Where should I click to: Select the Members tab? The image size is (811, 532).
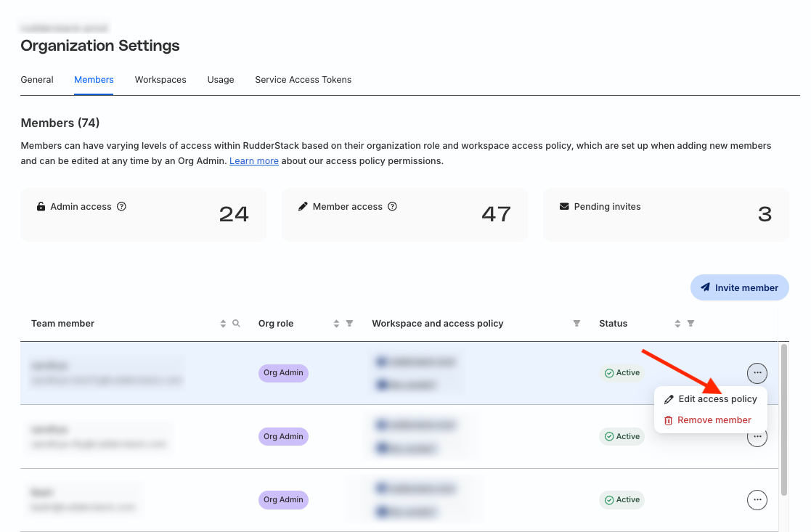click(94, 80)
